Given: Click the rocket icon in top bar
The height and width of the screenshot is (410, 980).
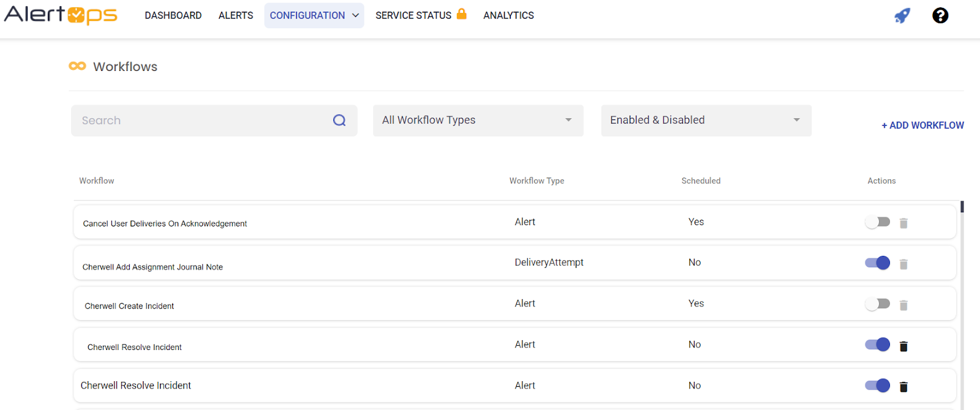Looking at the screenshot, I should pyautogui.click(x=902, y=15).
